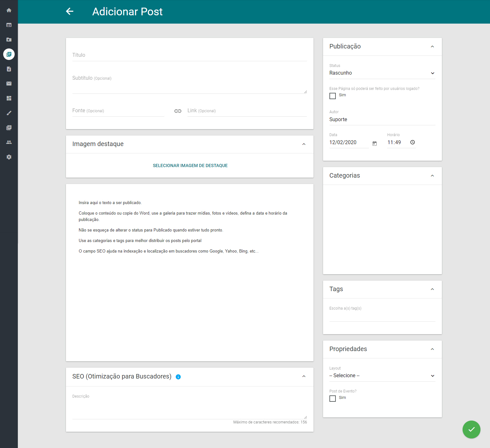Collapse the SEO panel
490x448 pixels.
tap(304, 376)
